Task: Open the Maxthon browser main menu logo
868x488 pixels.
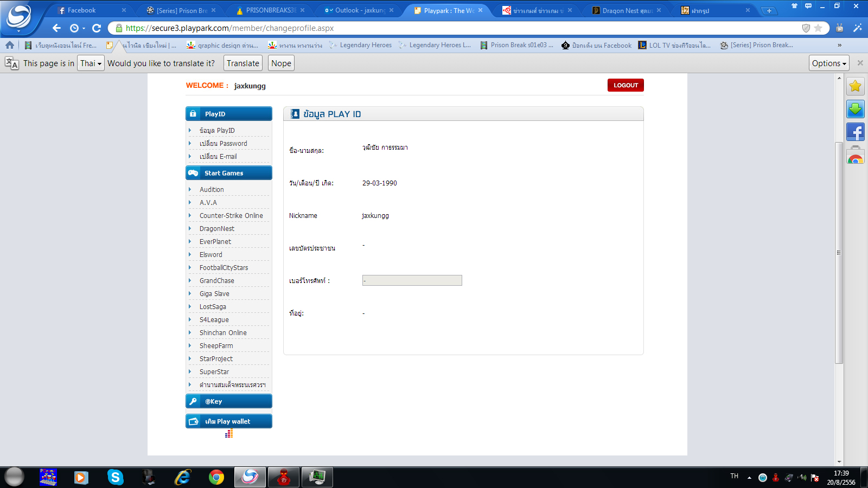Action: (19, 16)
